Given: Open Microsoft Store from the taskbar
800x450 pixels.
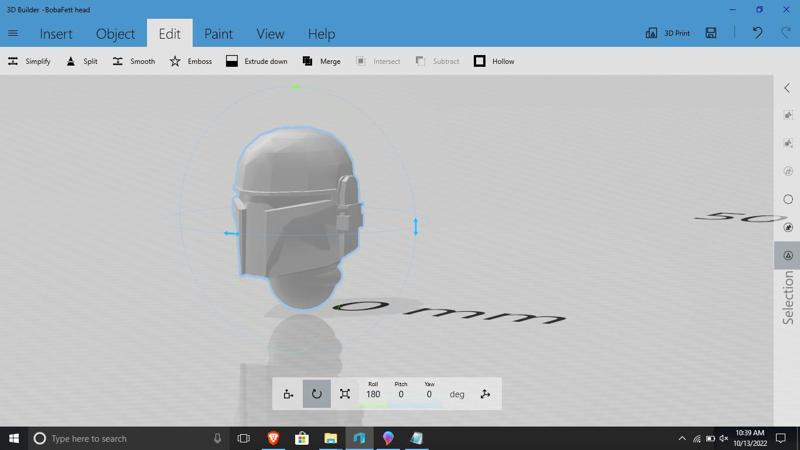Looking at the screenshot, I should click(302, 438).
